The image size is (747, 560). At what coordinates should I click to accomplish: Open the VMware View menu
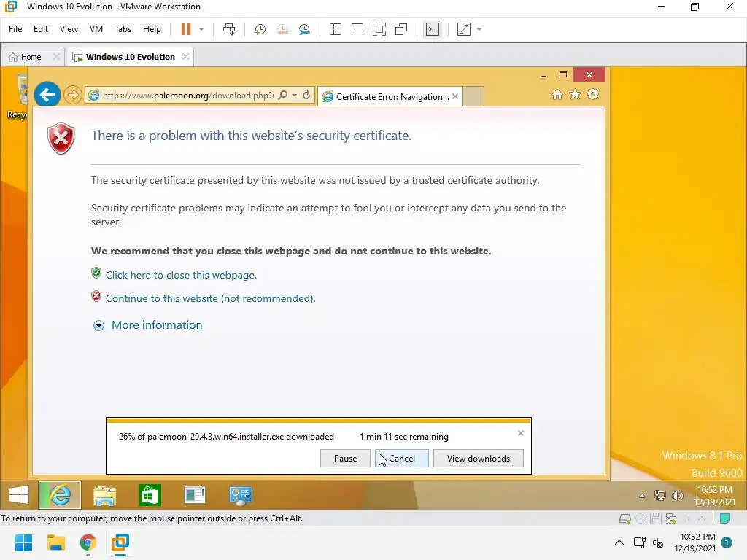[69, 29]
